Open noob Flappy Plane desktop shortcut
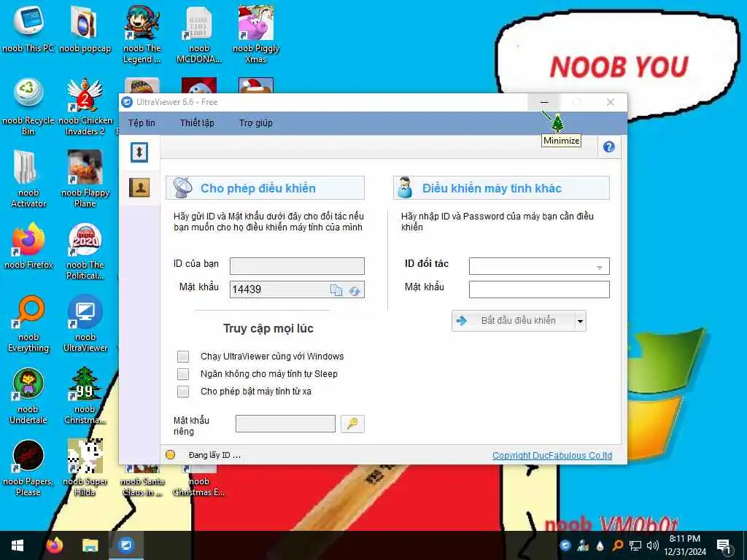Image resolution: width=747 pixels, height=560 pixels. coord(85,179)
